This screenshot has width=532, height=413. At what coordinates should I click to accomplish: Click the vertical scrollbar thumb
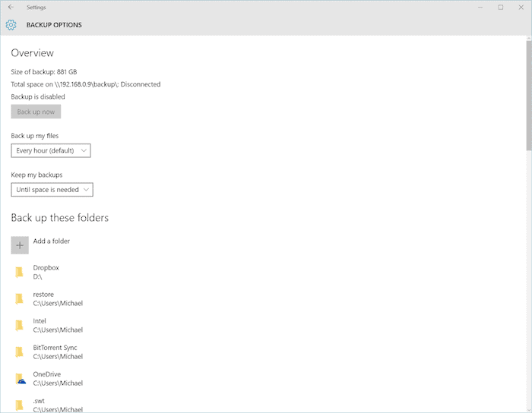tap(527, 95)
